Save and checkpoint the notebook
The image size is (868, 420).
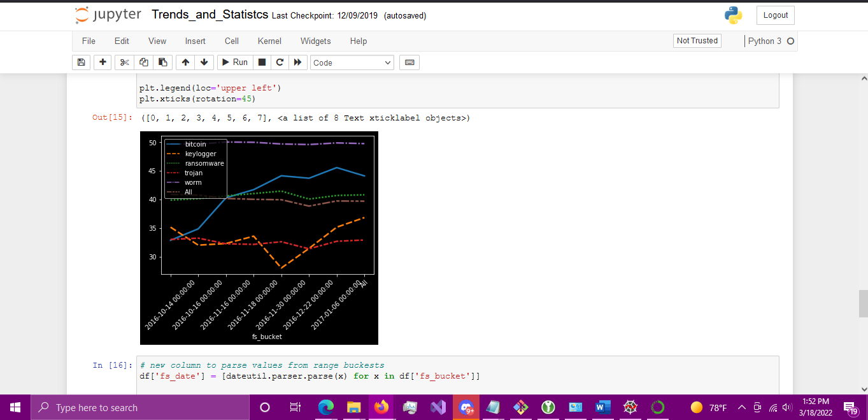click(81, 62)
